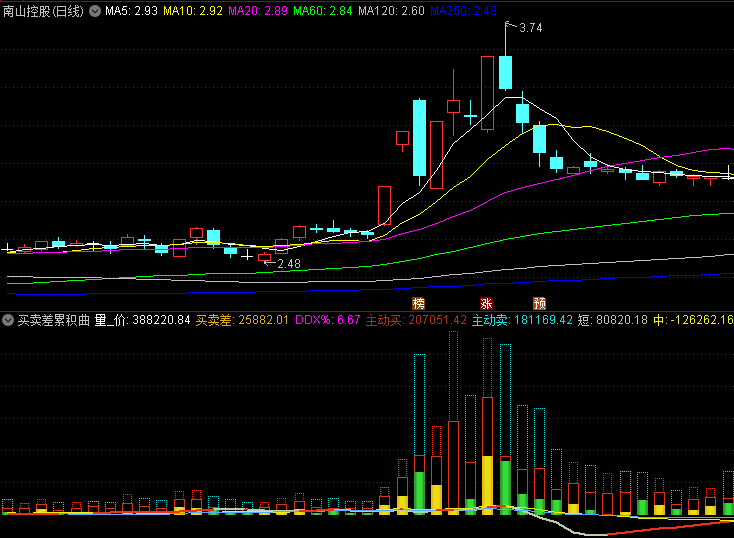Click the 榜 marker icon below the chart
734x538 pixels.
click(x=418, y=302)
